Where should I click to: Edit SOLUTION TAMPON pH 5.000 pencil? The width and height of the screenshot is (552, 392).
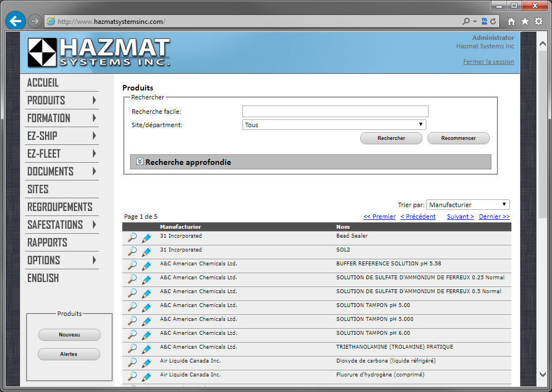coord(146,321)
